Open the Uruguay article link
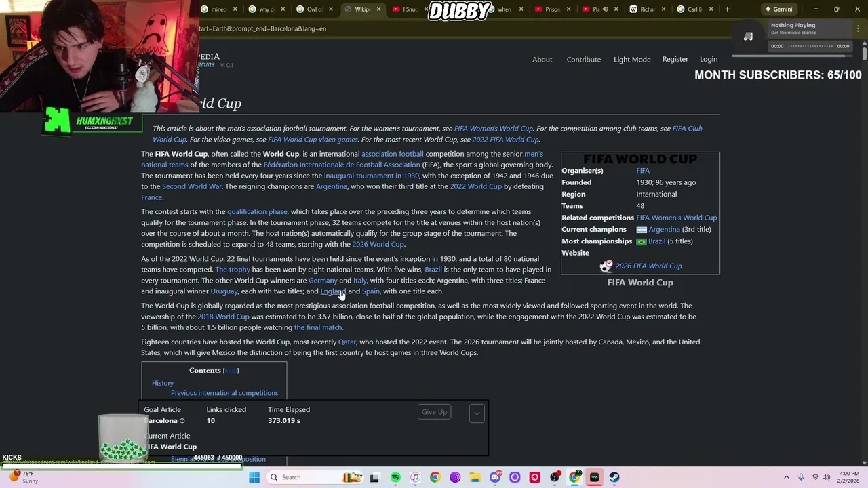Image resolution: width=868 pixels, height=488 pixels. (x=224, y=291)
